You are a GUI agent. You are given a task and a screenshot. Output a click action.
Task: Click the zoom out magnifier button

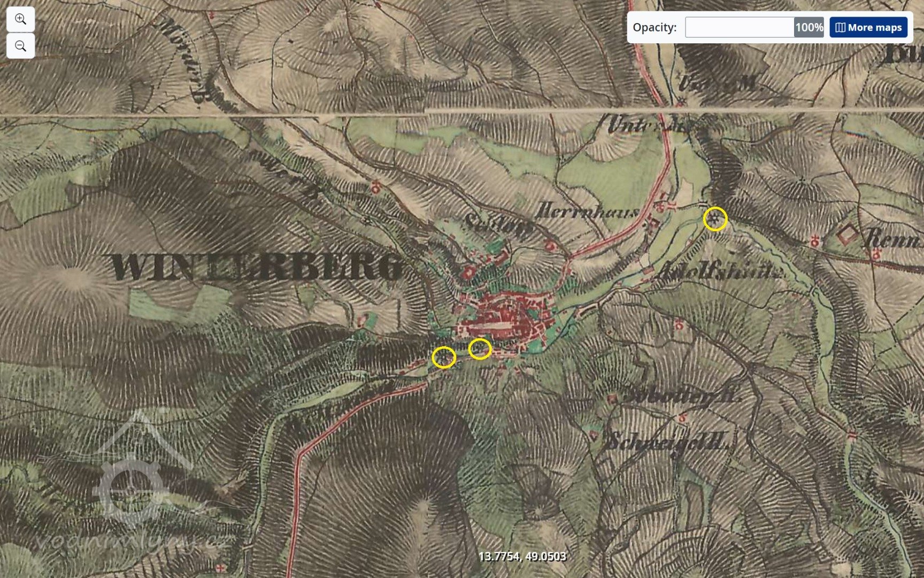click(x=20, y=46)
